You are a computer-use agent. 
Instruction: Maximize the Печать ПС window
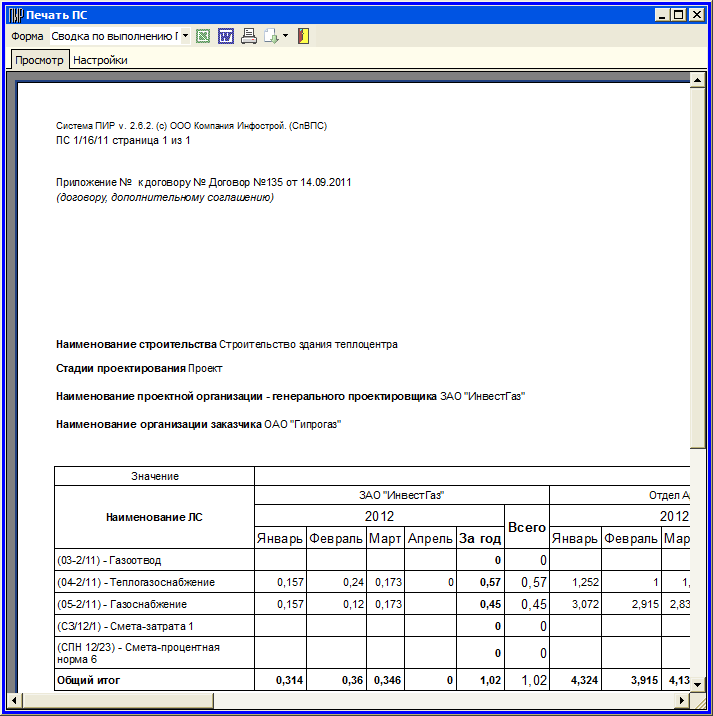(680, 15)
